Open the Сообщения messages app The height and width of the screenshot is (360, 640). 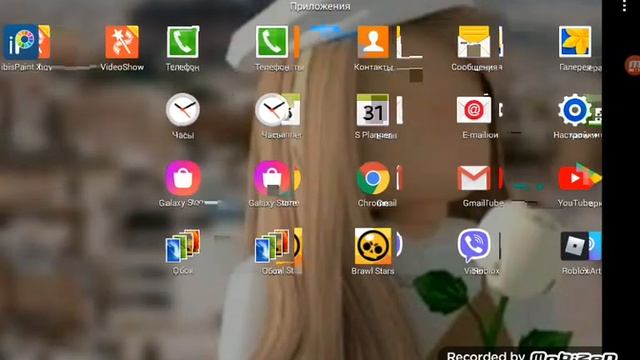(473, 42)
